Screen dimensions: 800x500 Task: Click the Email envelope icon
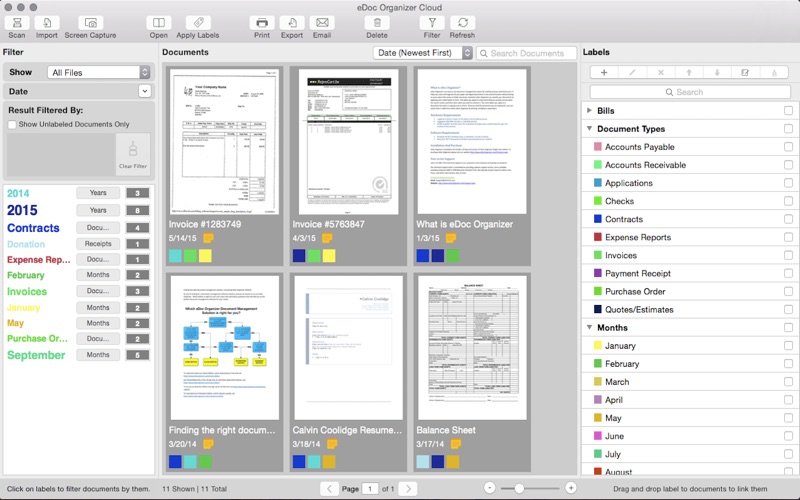click(322, 23)
